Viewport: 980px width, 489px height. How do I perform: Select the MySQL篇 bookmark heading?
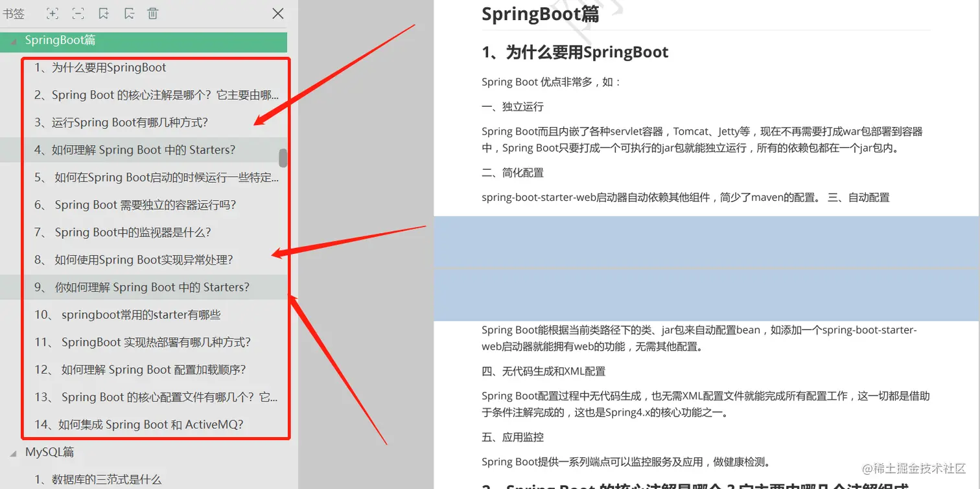tap(50, 452)
